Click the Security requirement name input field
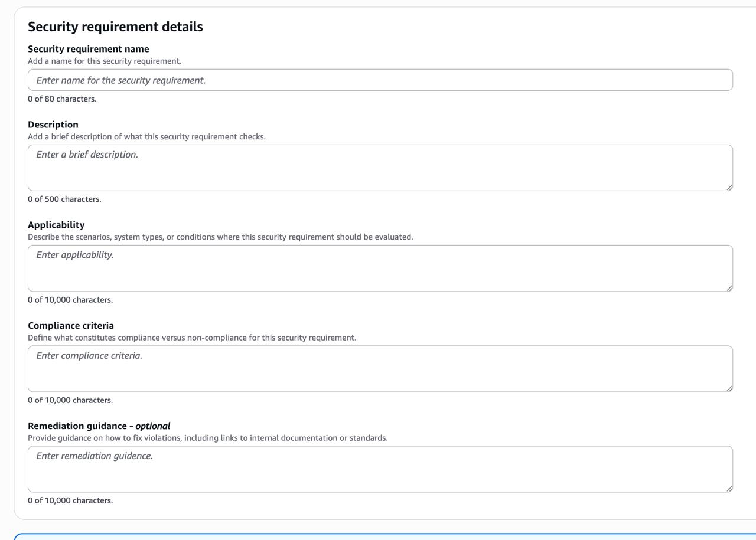 pyautogui.click(x=380, y=80)
